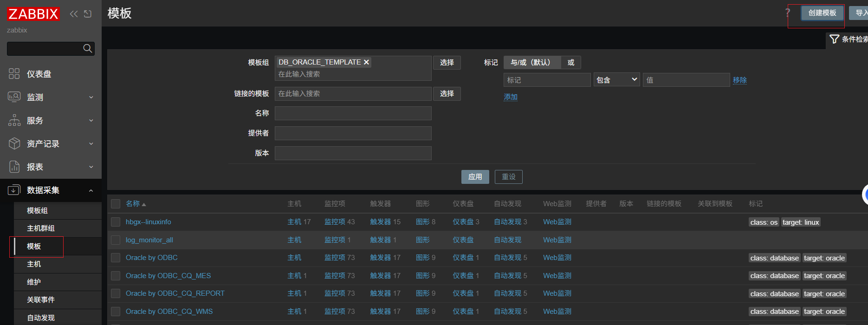Click the 创建模板 button

pyautogui.click(x=822, y=13)
